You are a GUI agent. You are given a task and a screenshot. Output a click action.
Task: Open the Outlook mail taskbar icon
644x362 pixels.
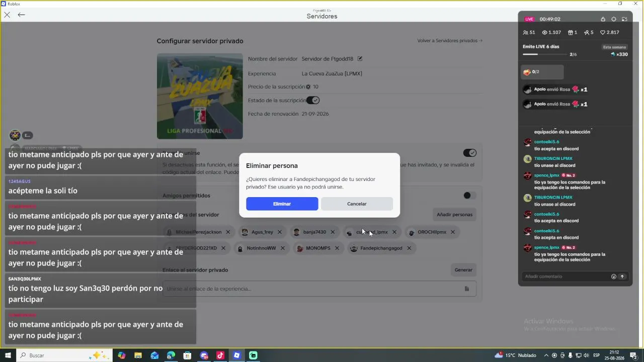154,355
